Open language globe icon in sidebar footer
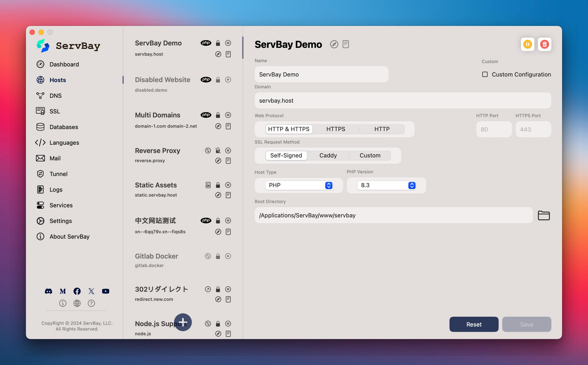This screenshot has height=365, width=588. click(x=77, y=303)
